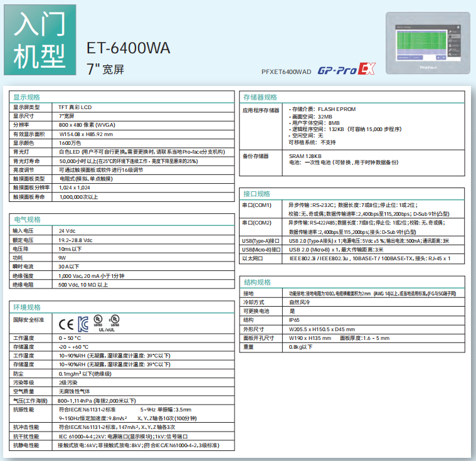Click the CE certification mark
The image size is (476, 461).
[x=66, y=324]
